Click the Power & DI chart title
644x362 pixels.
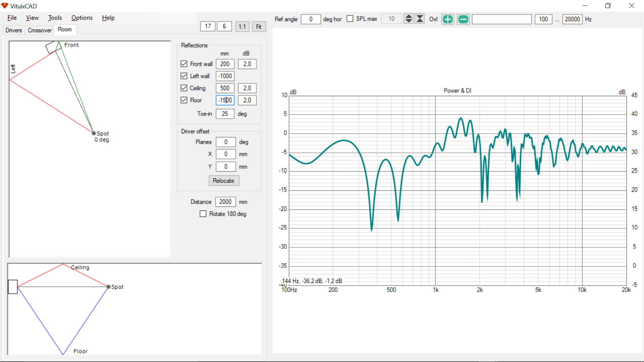[458, 90]
